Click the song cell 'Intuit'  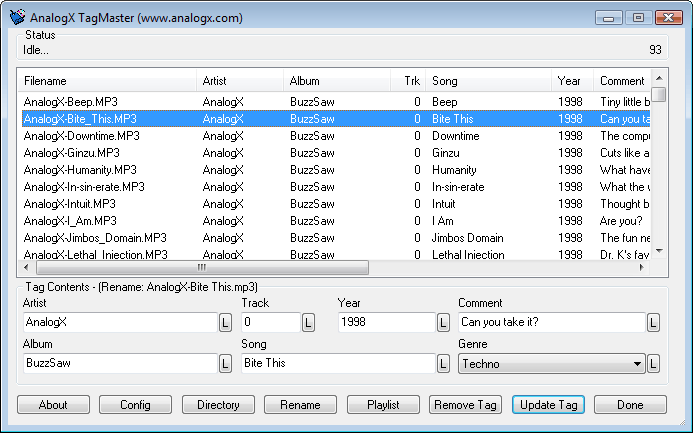pos(444,204)
